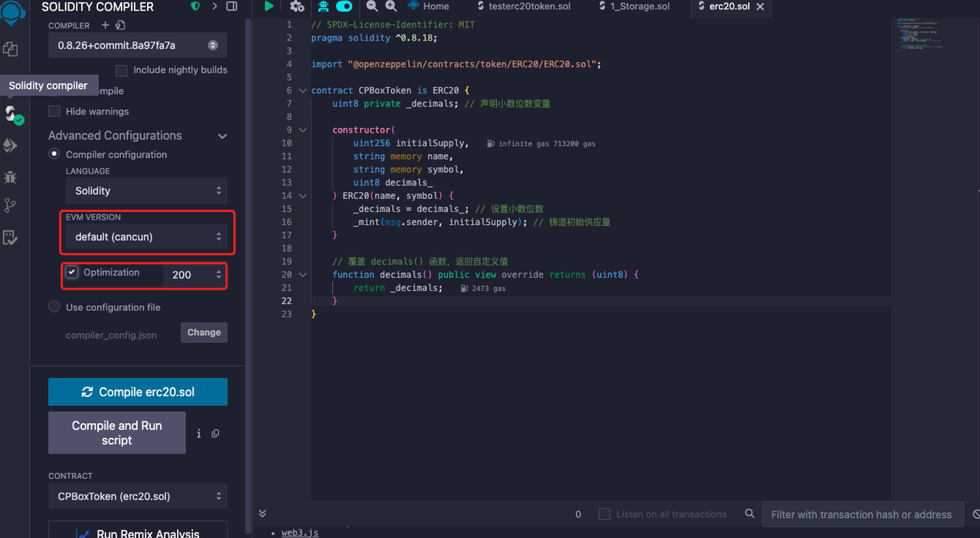Copy icon beside Compile and Run script
This screenshot has width=980, height=538.
click(215, 433)
